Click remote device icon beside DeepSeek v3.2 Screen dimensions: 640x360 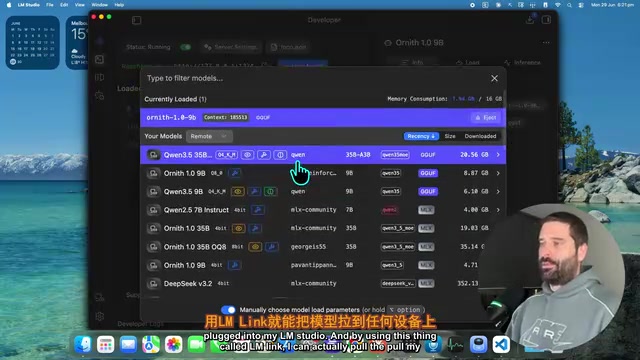coord(153,283)
